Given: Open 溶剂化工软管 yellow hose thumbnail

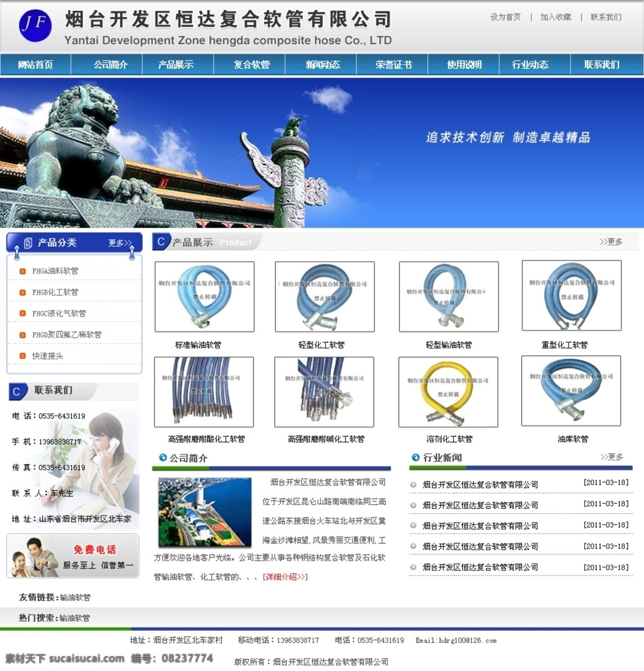Looking at the screenshot, I should click(448, 392).
